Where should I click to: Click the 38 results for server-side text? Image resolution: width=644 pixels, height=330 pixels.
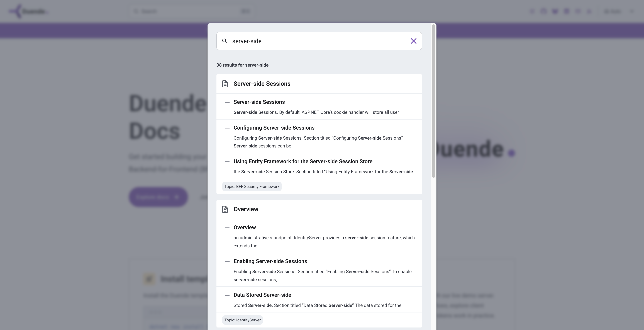coord(242,65)
